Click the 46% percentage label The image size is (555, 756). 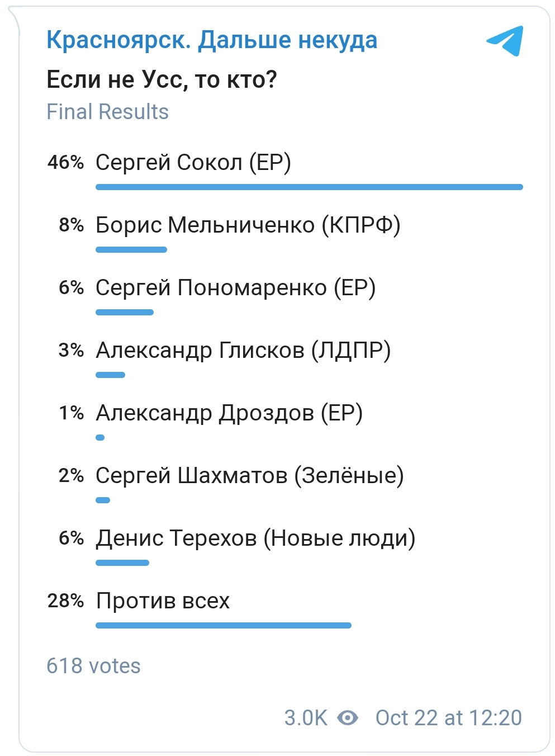[x=65, y=163]
